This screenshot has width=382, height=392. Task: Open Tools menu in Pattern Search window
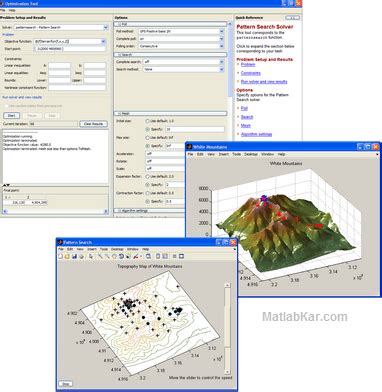[x=104, y=249]
